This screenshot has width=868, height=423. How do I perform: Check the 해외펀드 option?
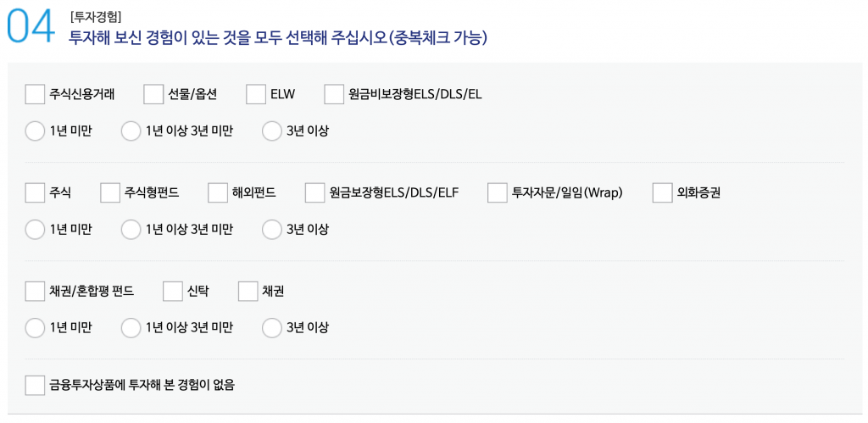tap(218, 193)
